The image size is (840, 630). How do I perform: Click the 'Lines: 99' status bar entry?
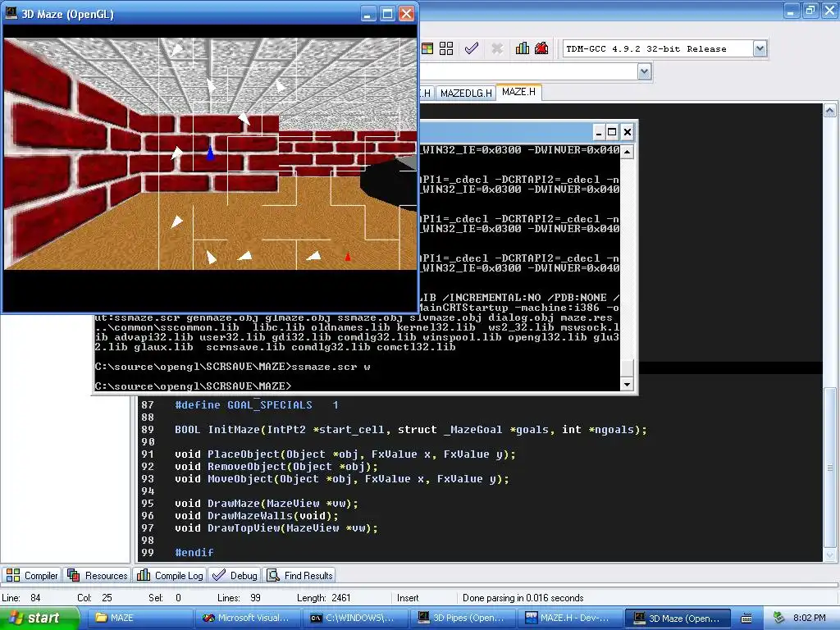click(x=239, y=598)
